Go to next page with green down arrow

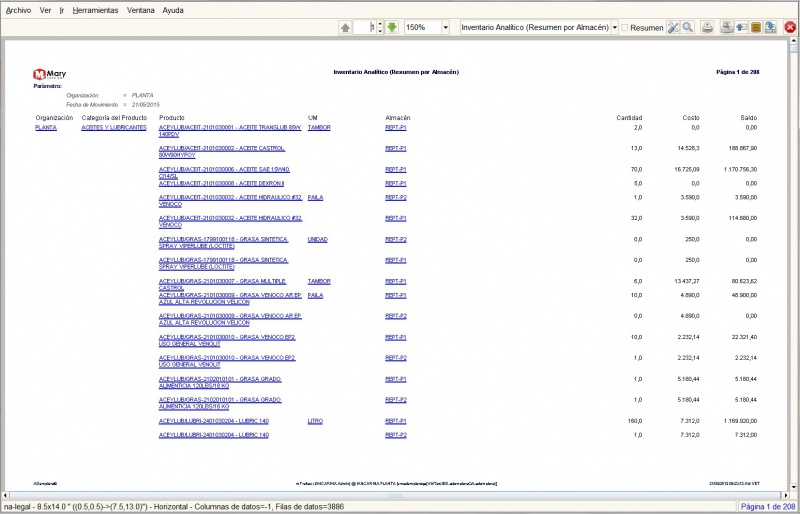[x=392, y=28]
